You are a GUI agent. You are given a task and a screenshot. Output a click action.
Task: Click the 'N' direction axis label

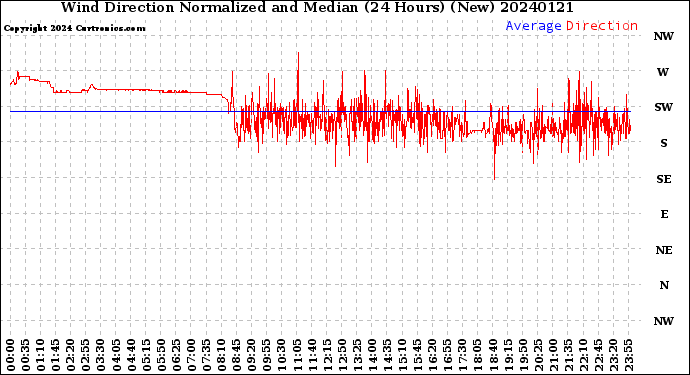coord(664,286)
